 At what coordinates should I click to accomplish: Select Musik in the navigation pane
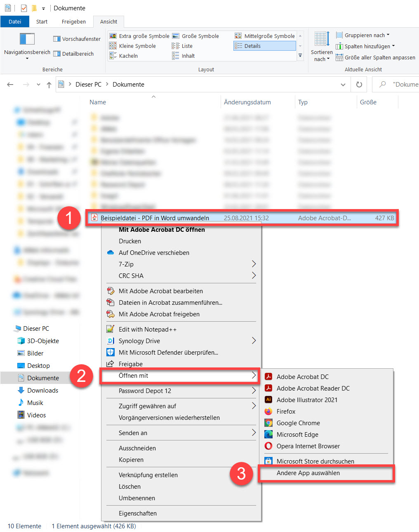[35, 403]
